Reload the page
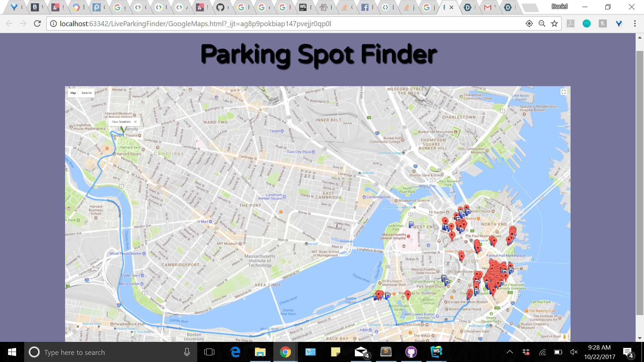Image resolution: width=644 pixels, height=362 pixels. (x=37, y=23)
